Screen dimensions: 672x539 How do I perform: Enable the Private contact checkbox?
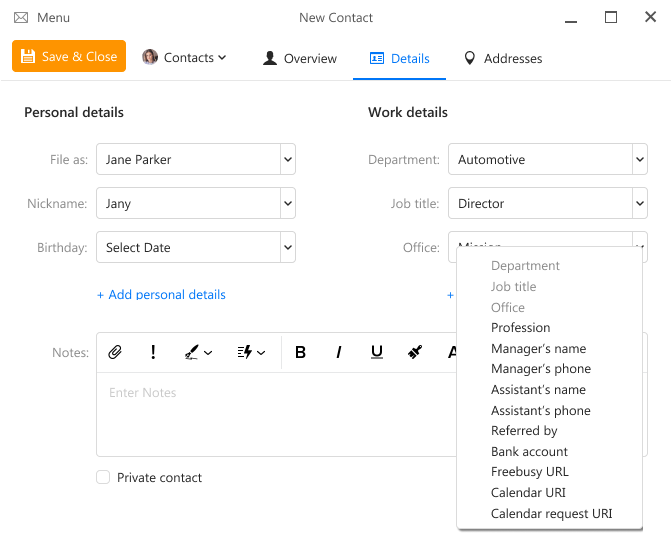click(103, 477)
